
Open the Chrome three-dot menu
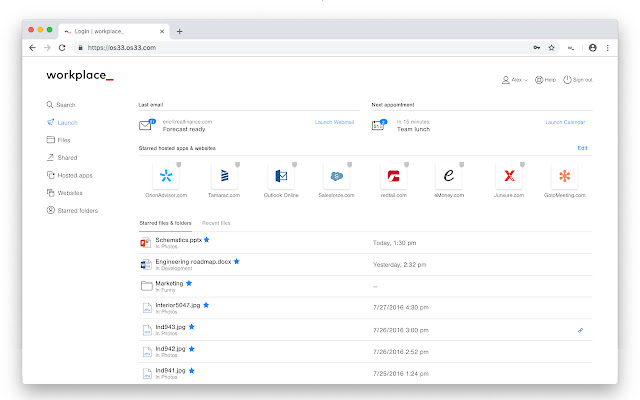608,48
